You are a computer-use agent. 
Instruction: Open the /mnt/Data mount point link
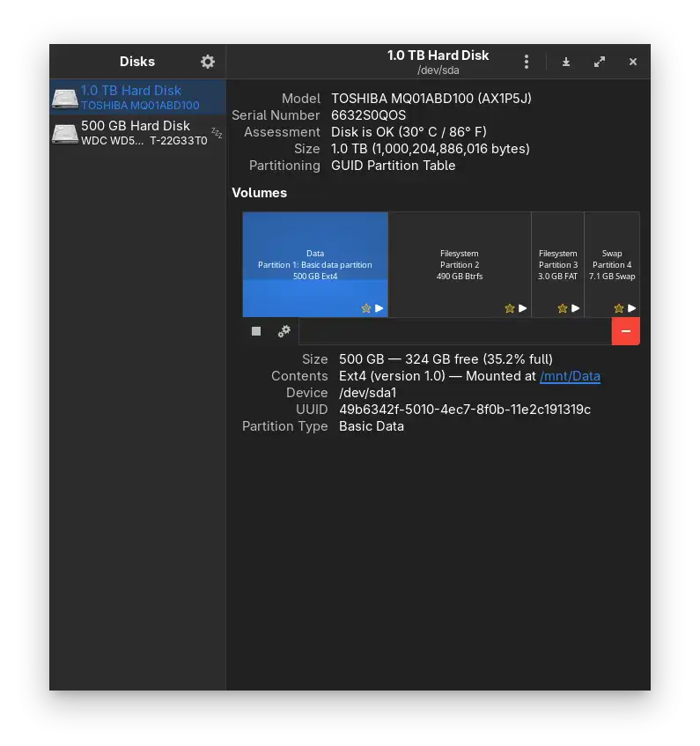(x=570, y=376)
